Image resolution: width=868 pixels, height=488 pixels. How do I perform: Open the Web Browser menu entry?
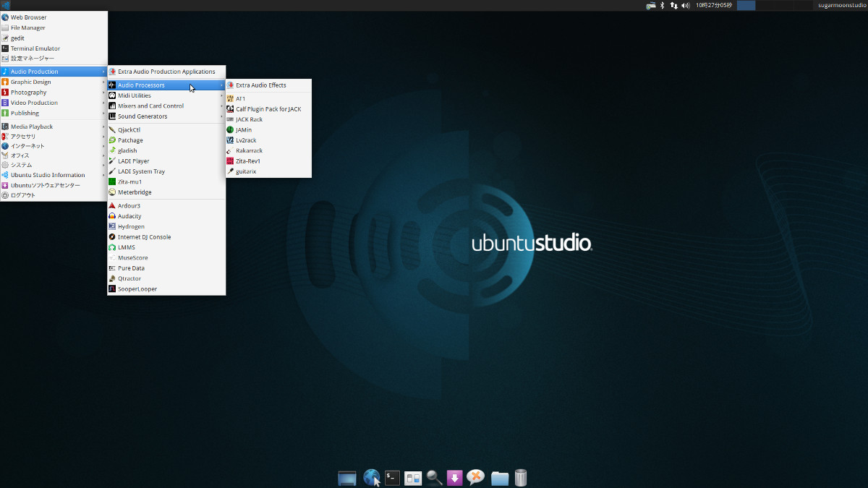coord(54,17)
